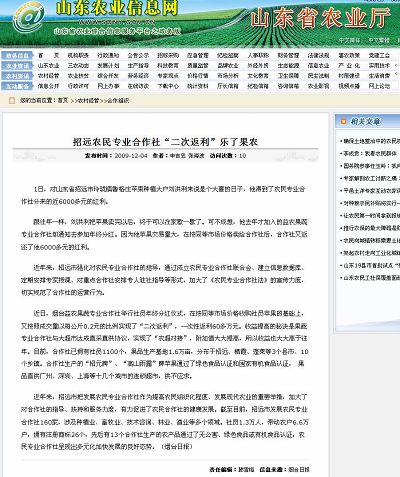The width and height of the screenshot is (400, 477).
Task: Open 纪检信箱 navigation item
Action: pos(258,86)
